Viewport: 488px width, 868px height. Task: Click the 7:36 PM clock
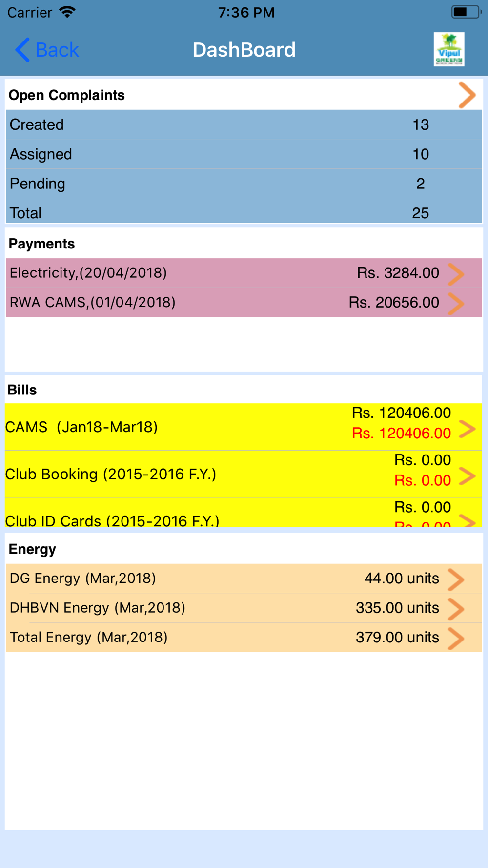(246, 12)
